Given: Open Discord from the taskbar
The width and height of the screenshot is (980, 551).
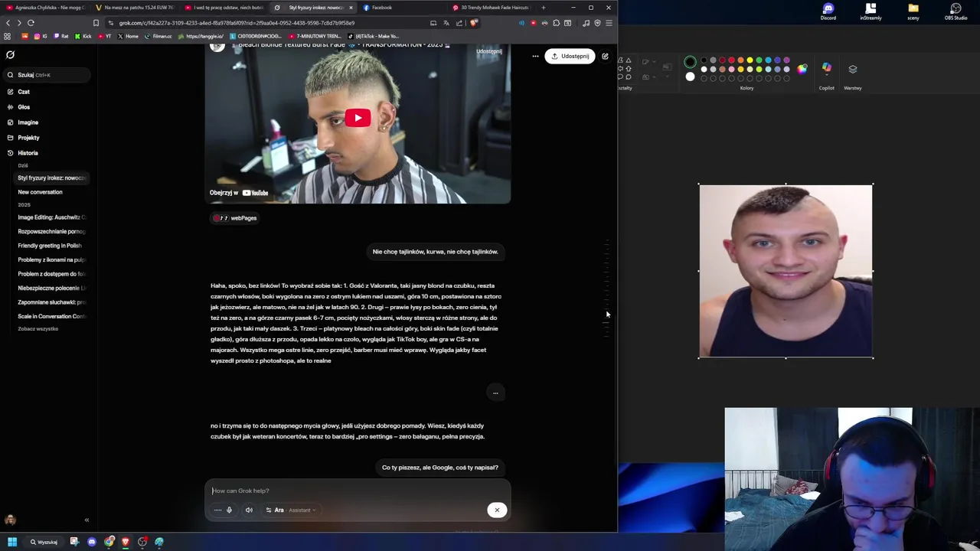Looking at the screenshot, I should pos(92,542).
